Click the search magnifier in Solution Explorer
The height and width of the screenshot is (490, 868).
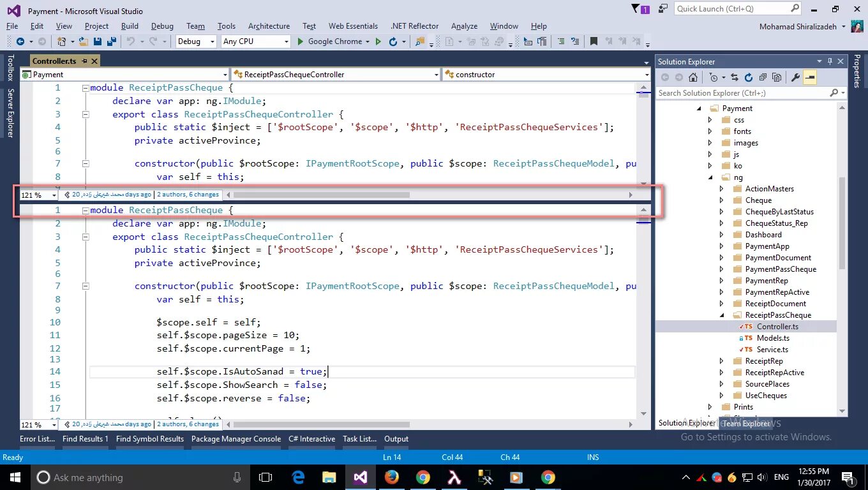click(834, 93)
